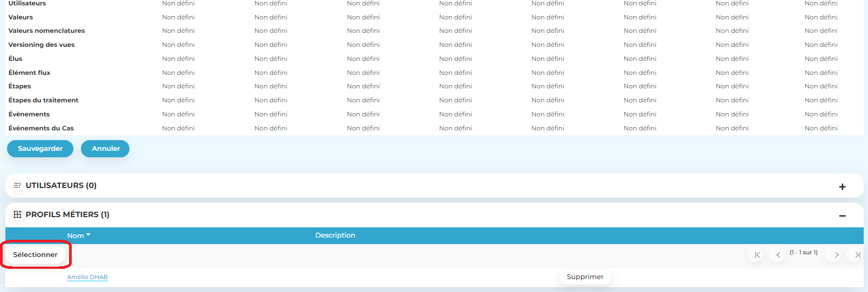
Task: Go to first page of profiles
Action: [x=757, y=255]
